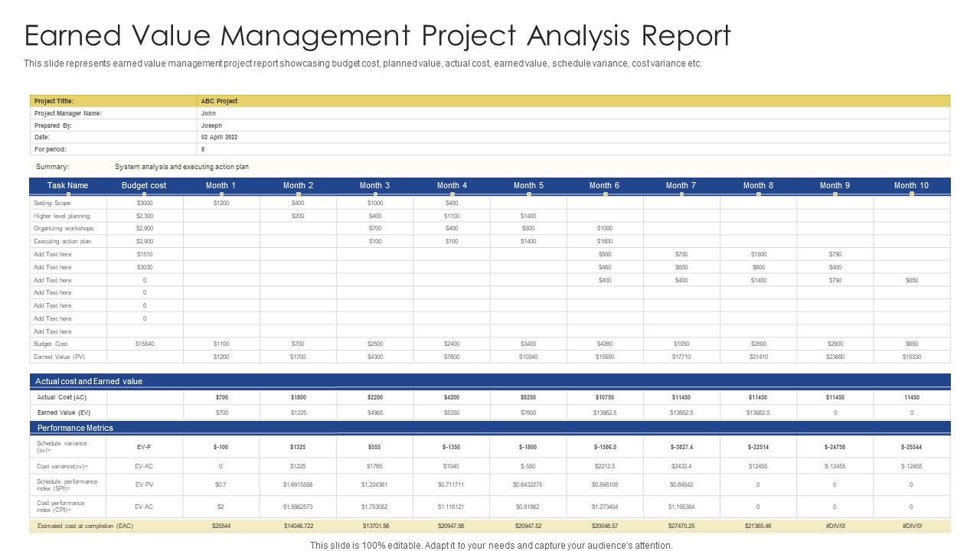980x551 pixels.
Task: Select the planned value cell '$23680'
Action: (x=835, y=357)
